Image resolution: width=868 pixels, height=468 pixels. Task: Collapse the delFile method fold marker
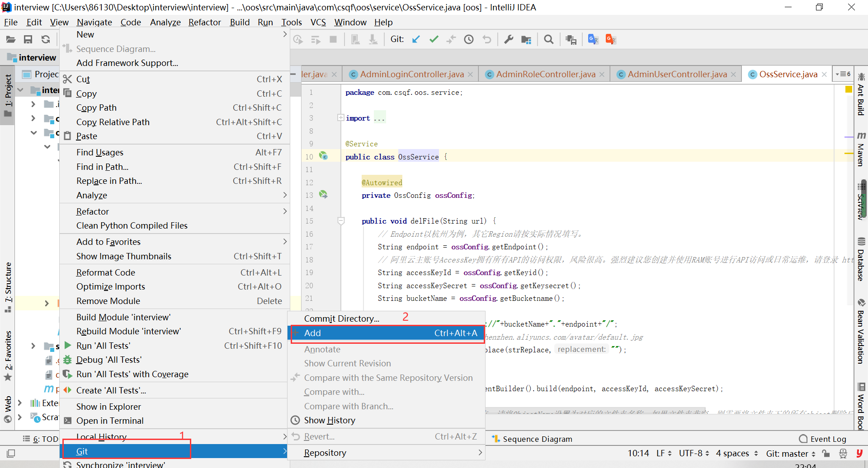pos(341,221)
